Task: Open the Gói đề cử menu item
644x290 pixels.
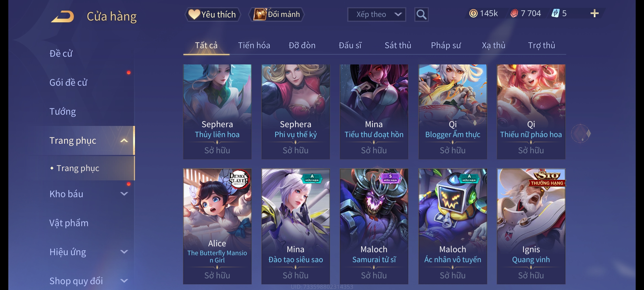Action: click(68, 82)
